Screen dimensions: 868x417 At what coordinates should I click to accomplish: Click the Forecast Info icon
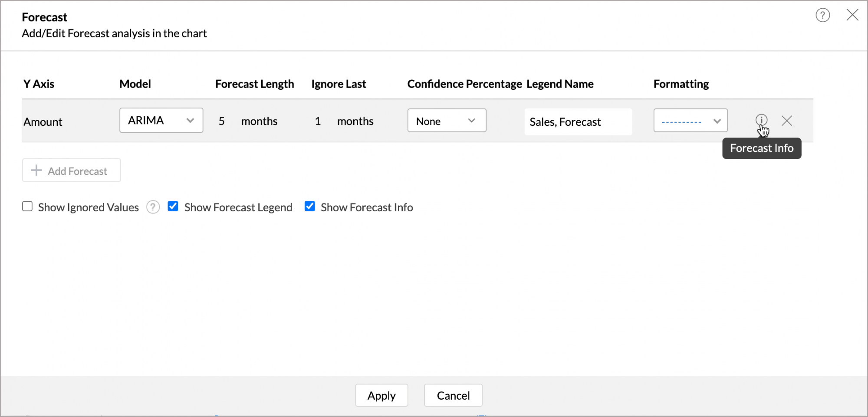[762, 120]
